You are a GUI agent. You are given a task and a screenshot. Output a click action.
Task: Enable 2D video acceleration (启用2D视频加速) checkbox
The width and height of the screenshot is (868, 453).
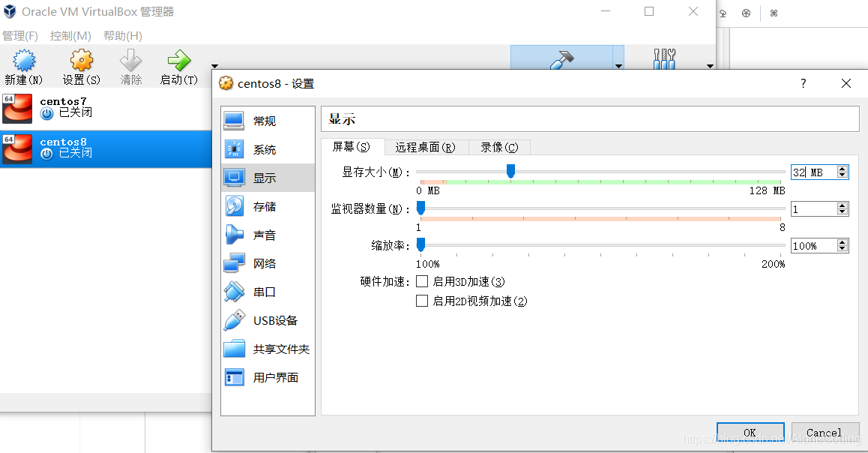[x=422, y=301]
